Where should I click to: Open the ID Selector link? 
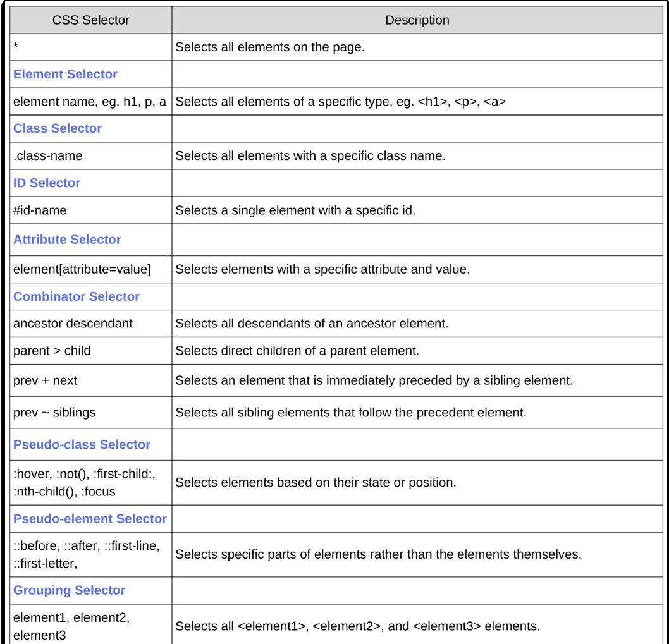(47, 183)
